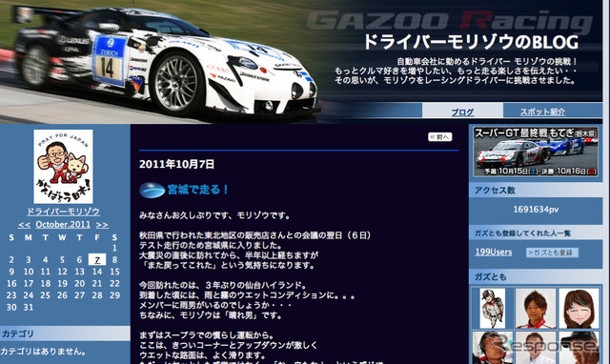Click the カテゴリはありません text
Viewport: 610px width, 364px height.
(43, 352)
